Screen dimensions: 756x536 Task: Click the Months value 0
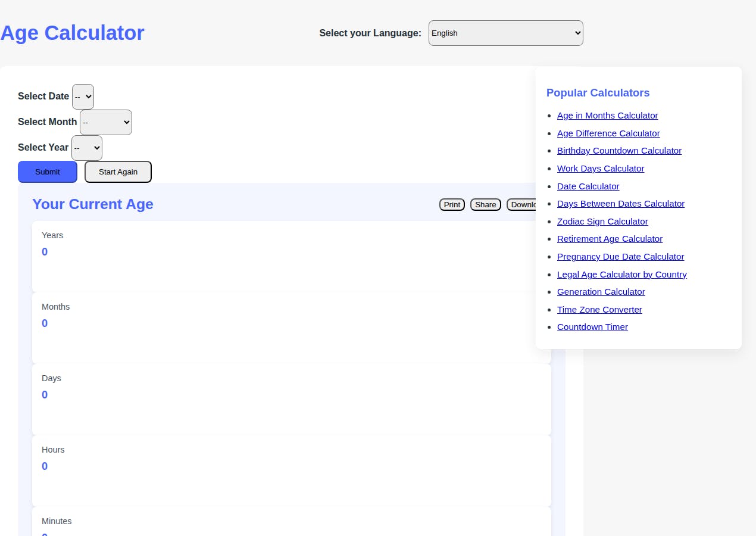[45, 323]
